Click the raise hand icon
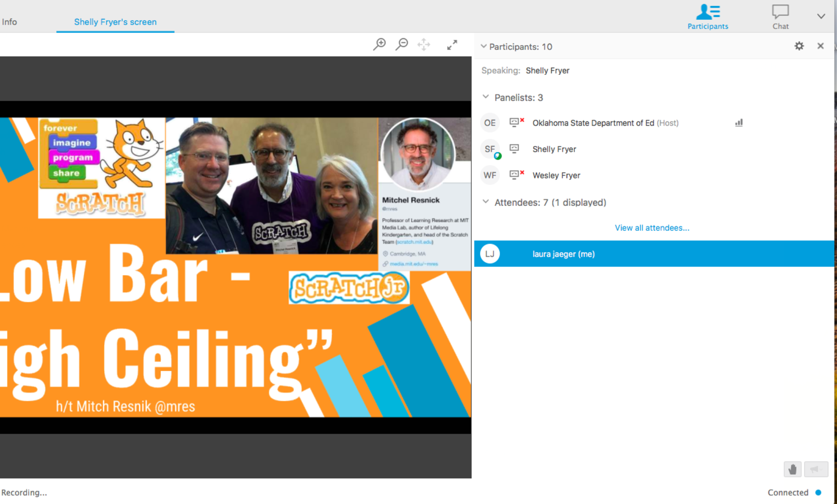The height and width of the screenshot is (504, 837). point(792,469)
